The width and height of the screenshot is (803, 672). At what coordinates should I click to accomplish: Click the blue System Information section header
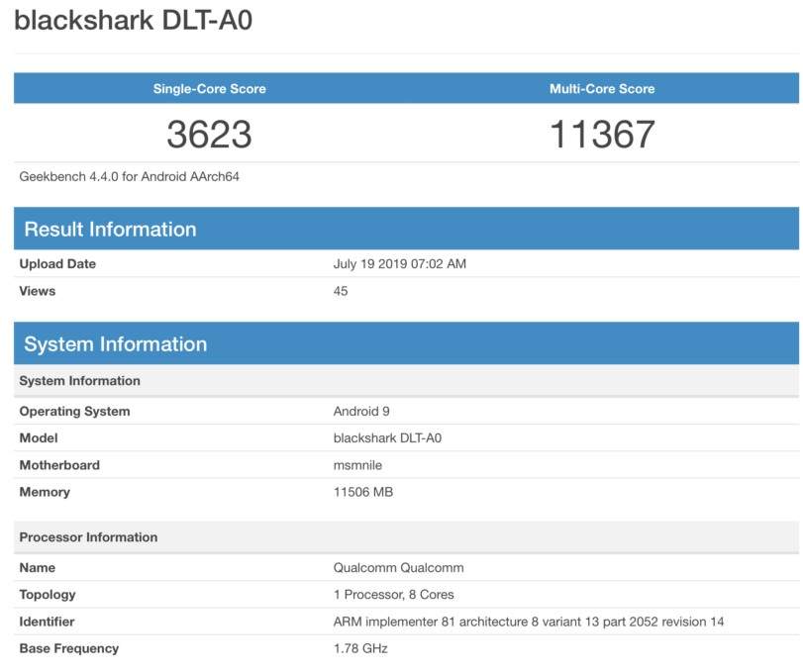115,344
